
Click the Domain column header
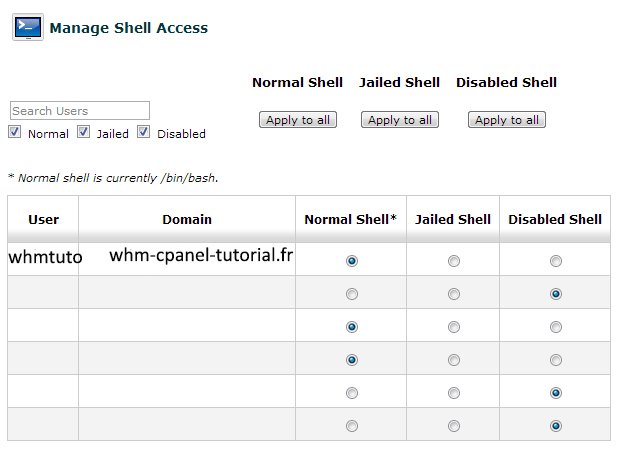coord(187,219)
